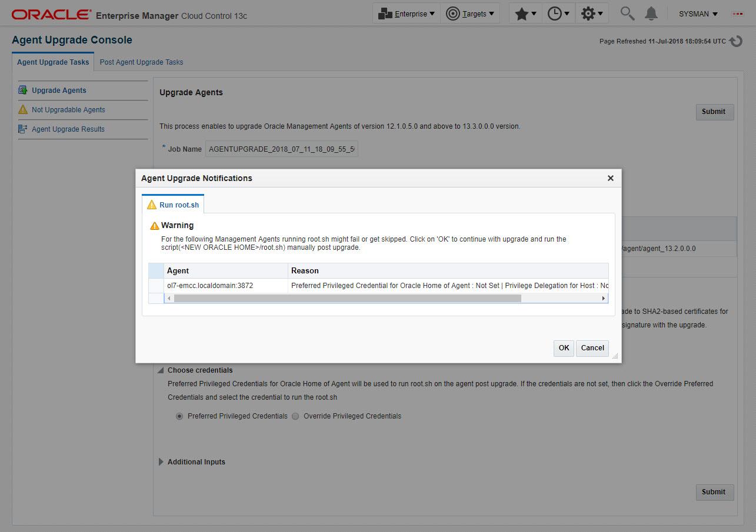Refresh the page with the refresh icon
Screen dimensions: 756x532
tap(735, 42)
